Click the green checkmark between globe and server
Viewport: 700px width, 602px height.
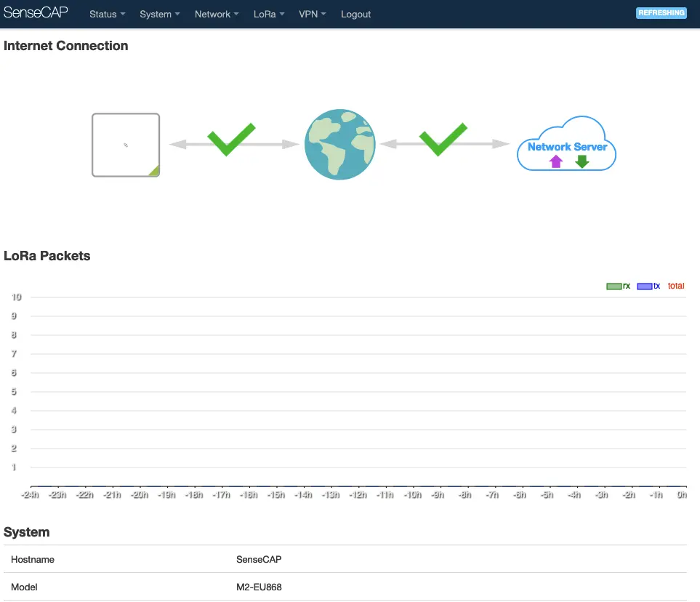click(x=443, y=140)
